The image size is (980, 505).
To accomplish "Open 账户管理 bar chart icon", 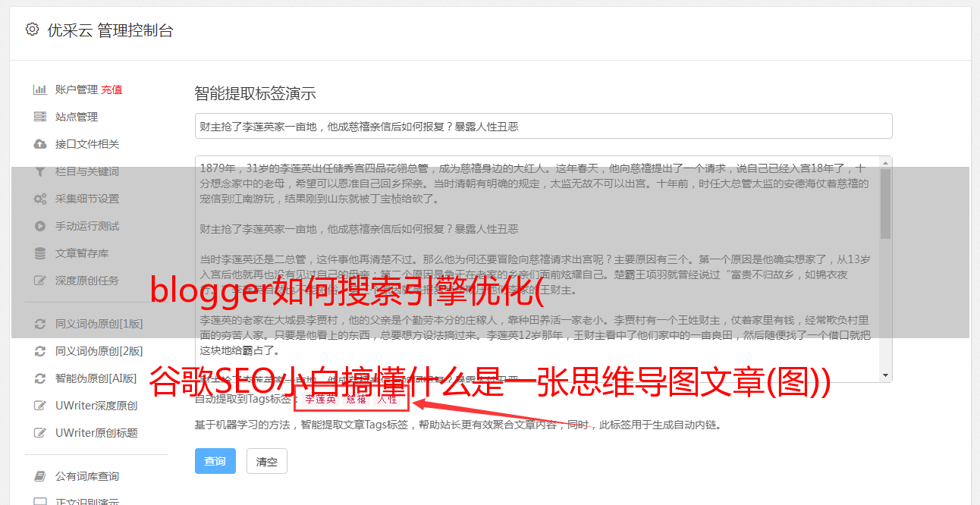I will pos(40,89).
